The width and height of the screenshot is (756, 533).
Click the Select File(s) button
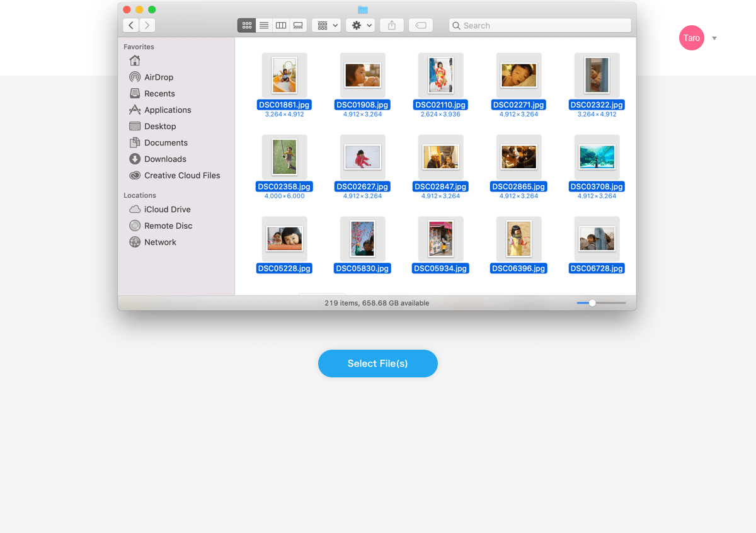(378, 364)
